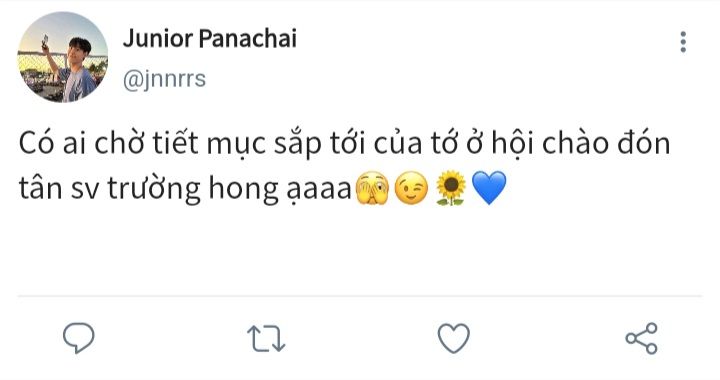View Junior Panachai's profile picture
The height and width of the screenshot is (380, 720).
(62, 57)
